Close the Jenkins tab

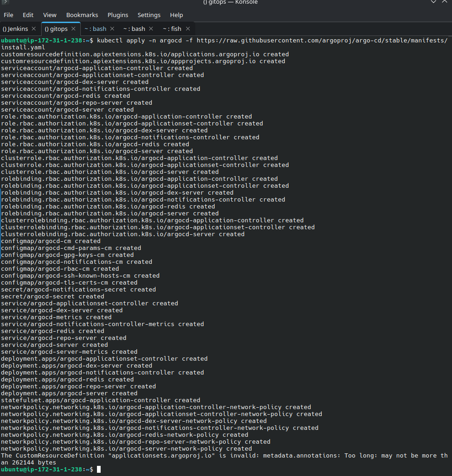click(34, 29)
